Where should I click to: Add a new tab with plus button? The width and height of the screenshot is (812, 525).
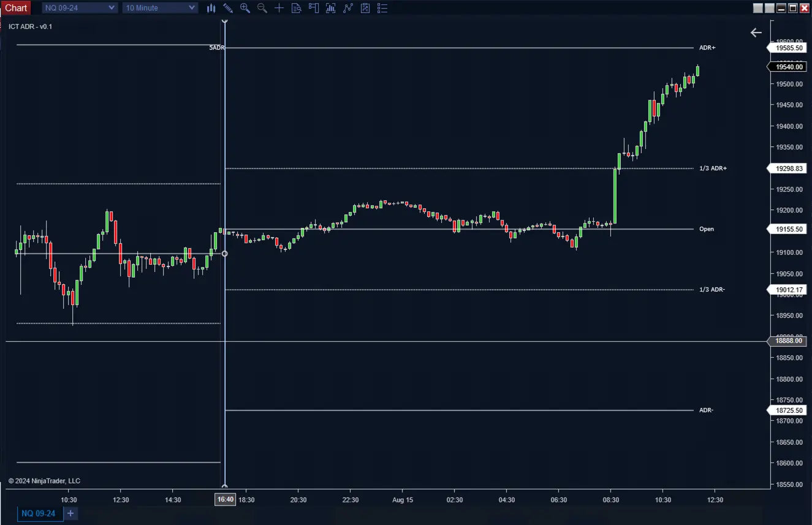tap(70, 513)
